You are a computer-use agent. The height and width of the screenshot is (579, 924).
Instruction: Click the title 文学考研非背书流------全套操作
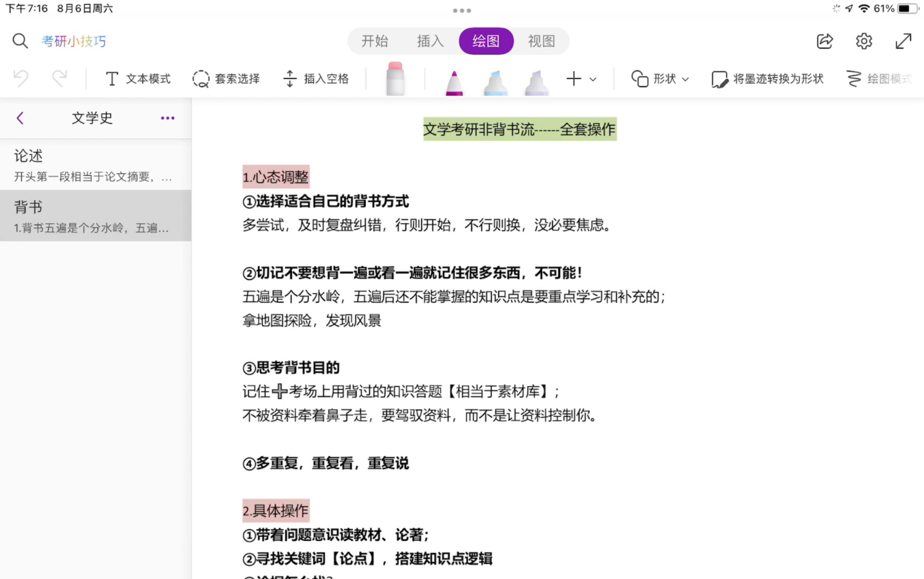(520, 129)
